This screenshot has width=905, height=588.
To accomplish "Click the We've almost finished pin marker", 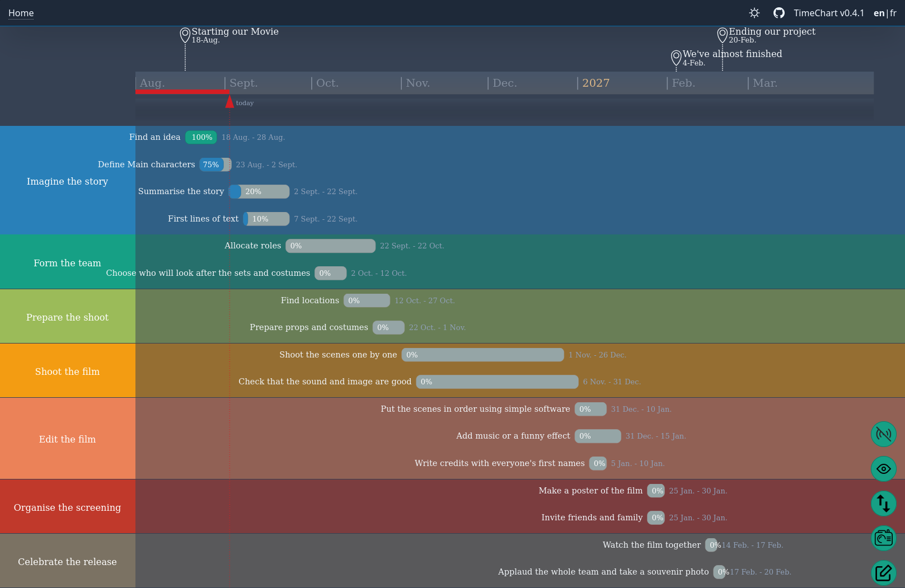I will (676, 58).
